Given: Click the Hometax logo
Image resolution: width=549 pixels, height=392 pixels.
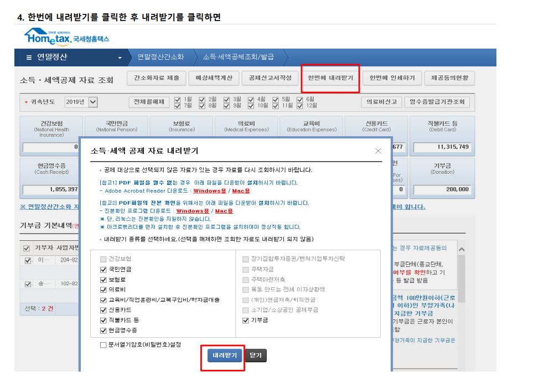Looking at the screenshot, I should (x=66, y=37).
